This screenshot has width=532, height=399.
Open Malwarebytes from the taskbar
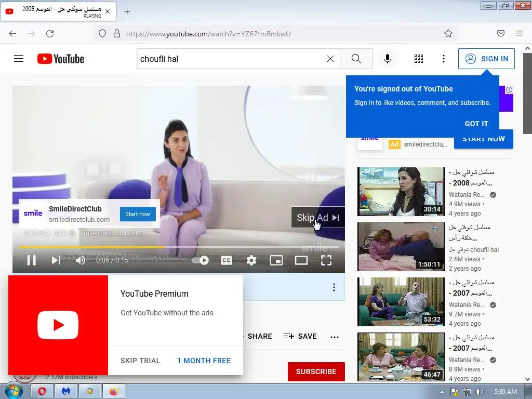click(66, 392)
